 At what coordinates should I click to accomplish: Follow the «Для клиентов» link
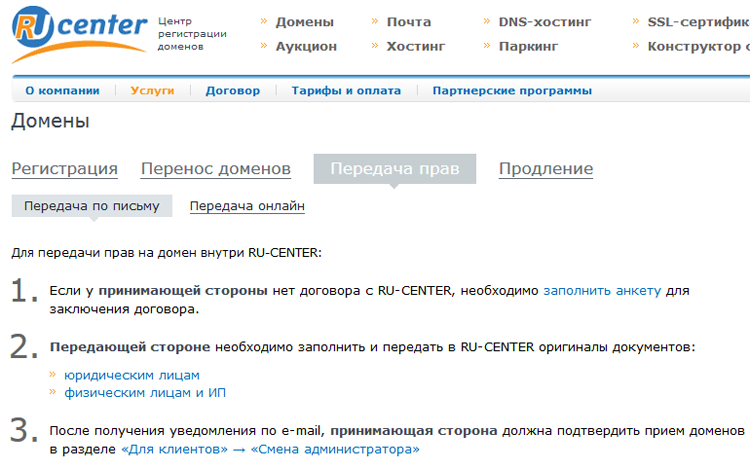click(175, 449)
